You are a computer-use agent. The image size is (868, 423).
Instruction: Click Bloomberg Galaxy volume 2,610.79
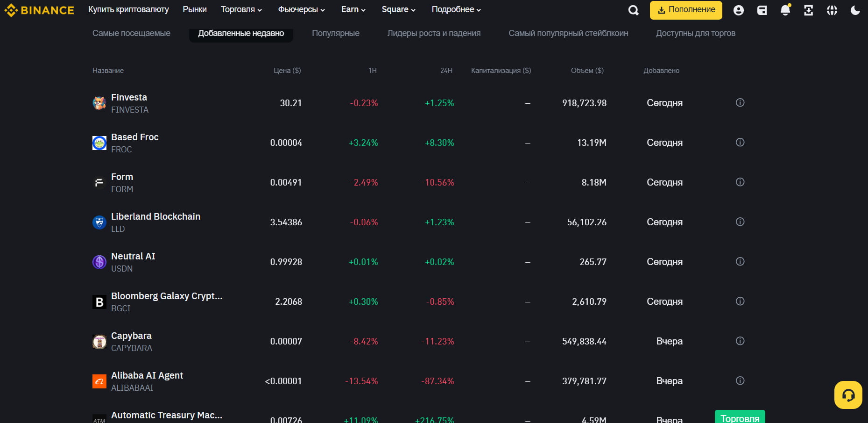(x=589, y=301)
